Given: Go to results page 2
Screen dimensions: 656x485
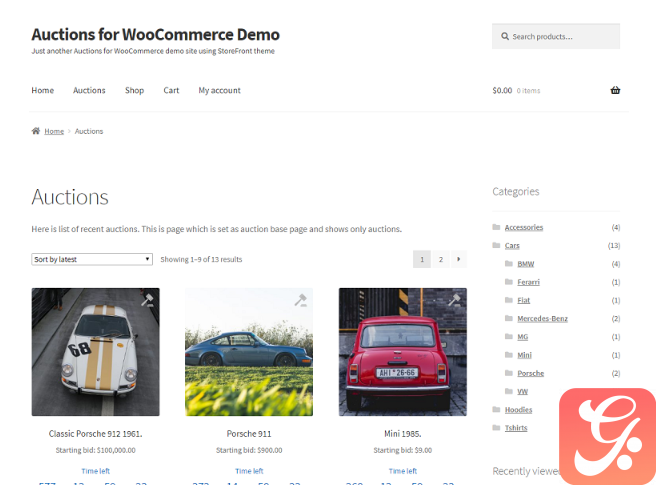Looking at the screenshot, I should [441, 259].
